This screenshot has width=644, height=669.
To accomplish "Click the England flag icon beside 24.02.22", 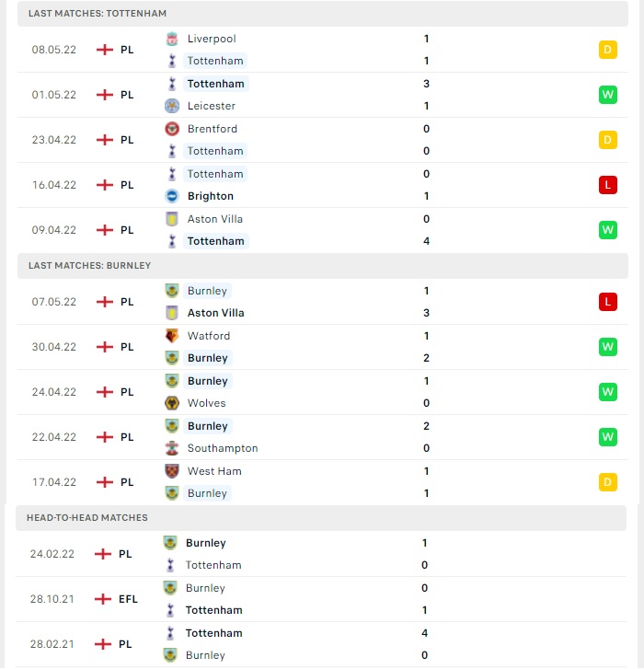I will tap(103, 554).
